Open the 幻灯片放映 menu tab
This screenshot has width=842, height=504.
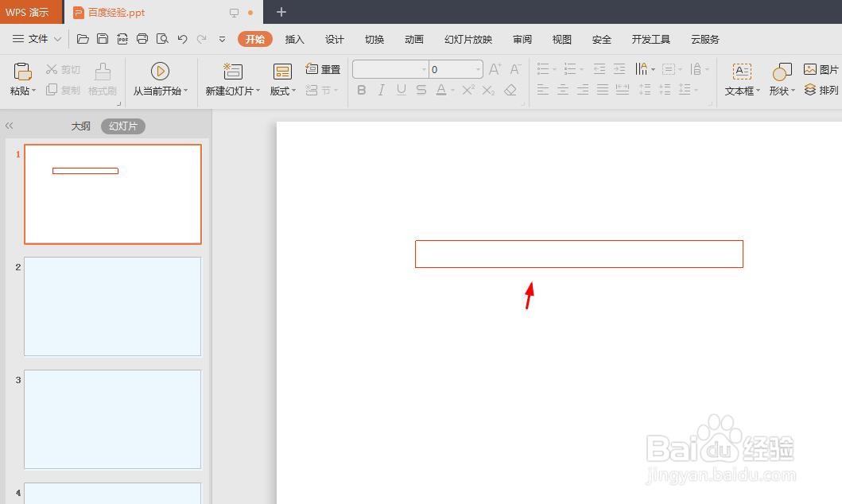tap(467, 38)
